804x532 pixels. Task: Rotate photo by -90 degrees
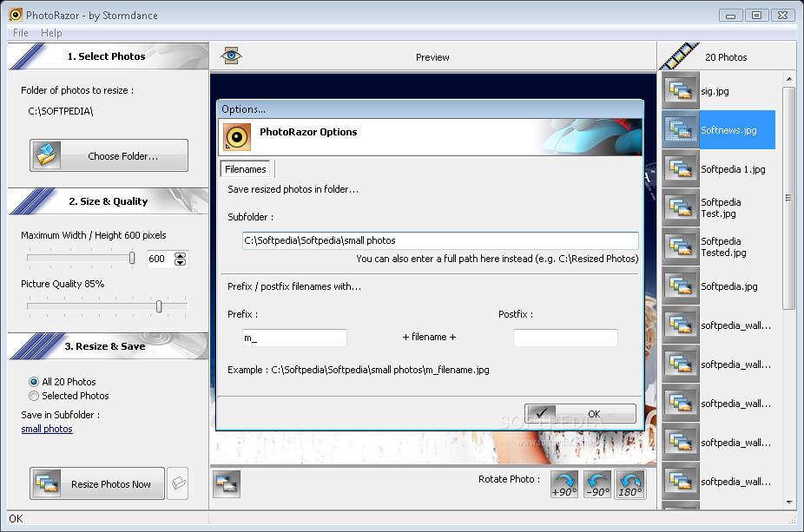tap(597, 484)
